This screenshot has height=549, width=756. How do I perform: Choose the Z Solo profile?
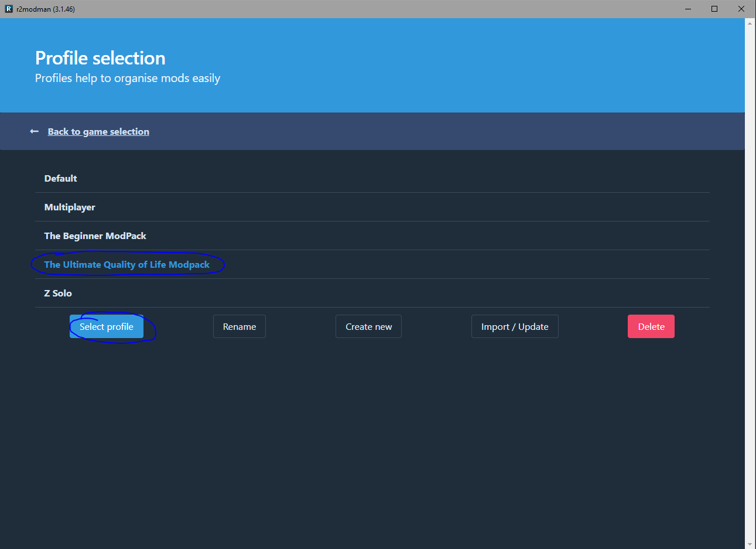click(x=372, y=293)
